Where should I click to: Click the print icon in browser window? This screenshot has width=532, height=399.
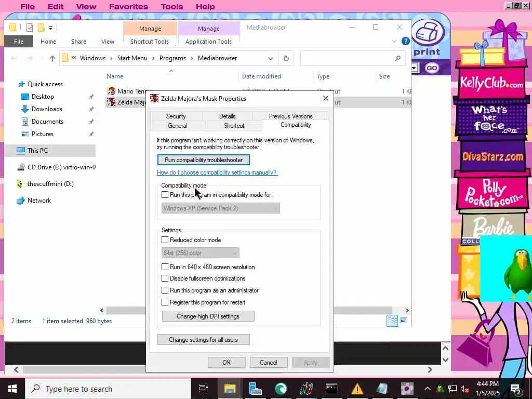(x=429, y=38)
